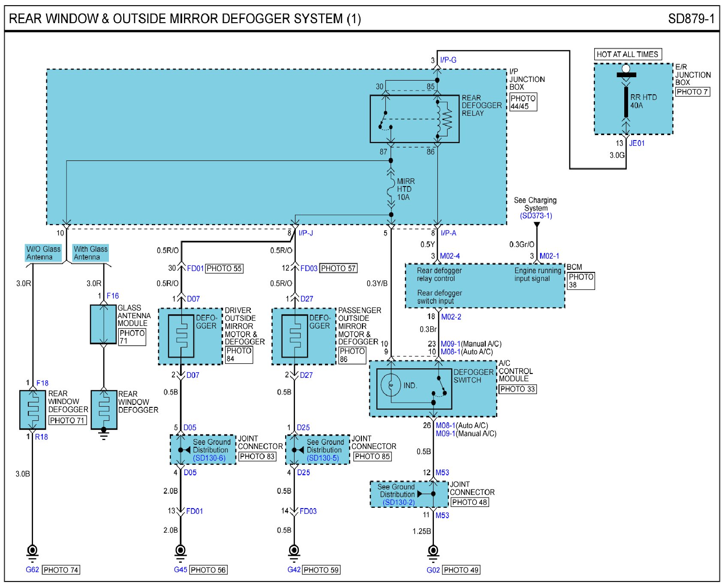The height and width of the screenshot is (588, 725).
Task: Open ground distribution link SD130-6
Action: (x=209, y=458)
